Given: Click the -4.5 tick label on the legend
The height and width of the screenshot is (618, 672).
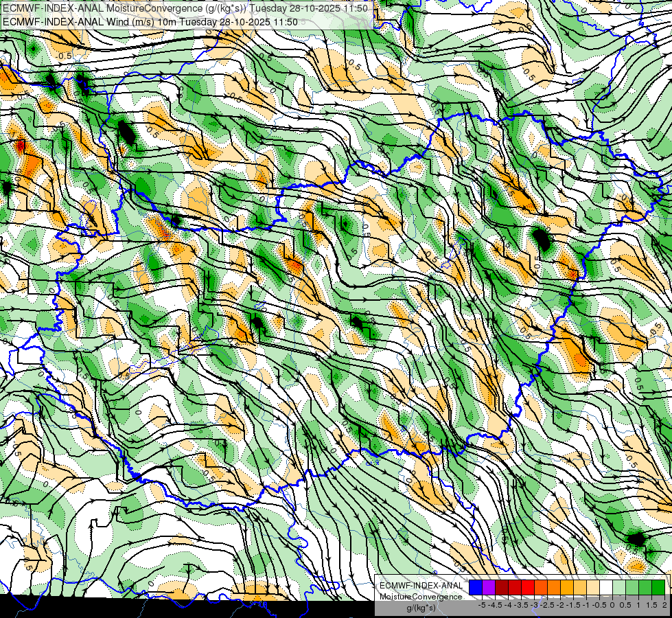Looking at the screenshot, I should click(x=495, y=605).
